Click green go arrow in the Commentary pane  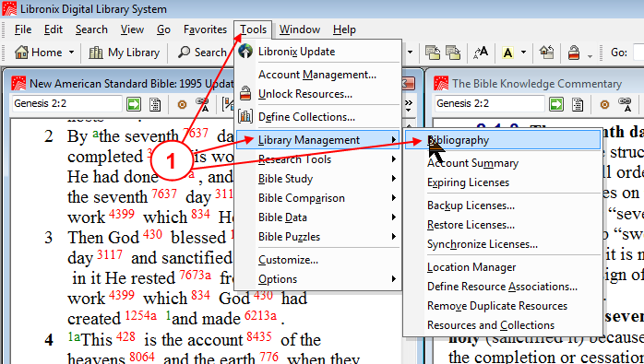click(x=556, y=104)
